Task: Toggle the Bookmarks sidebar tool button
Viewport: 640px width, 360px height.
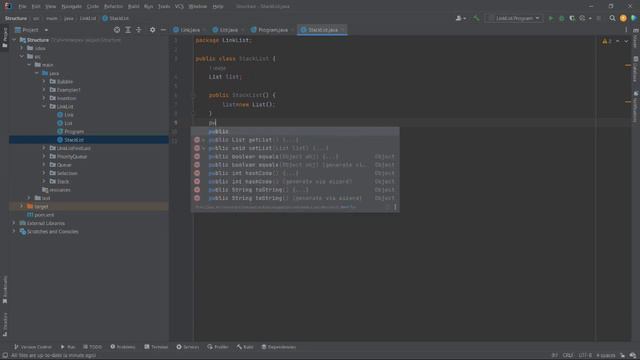Action: (5, 289)
